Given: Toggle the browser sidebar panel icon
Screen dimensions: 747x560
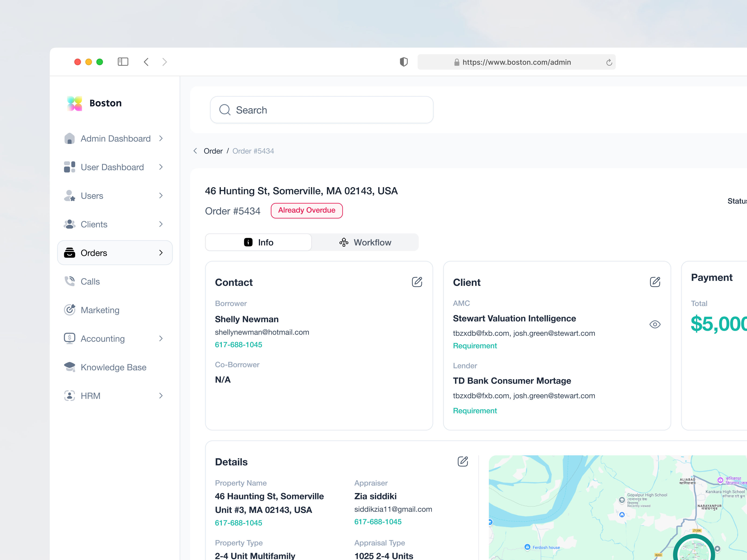Looking at the screenshot, I should click(123, 62).
